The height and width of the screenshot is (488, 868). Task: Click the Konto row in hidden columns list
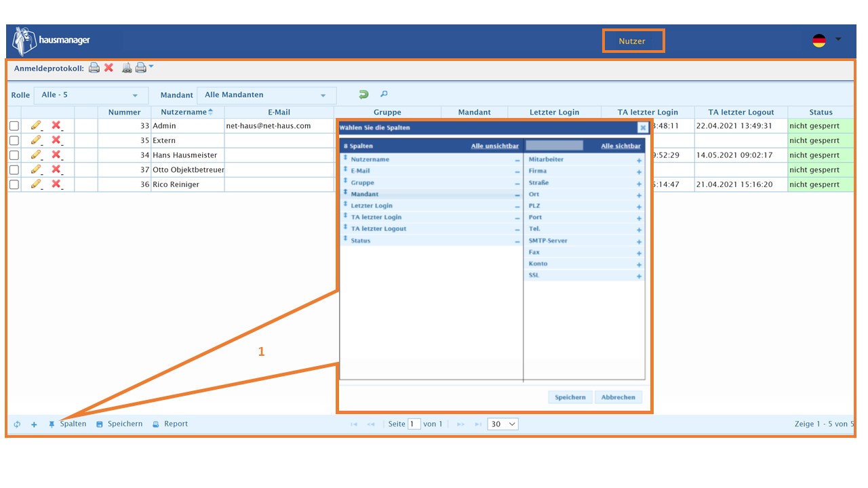585,264
